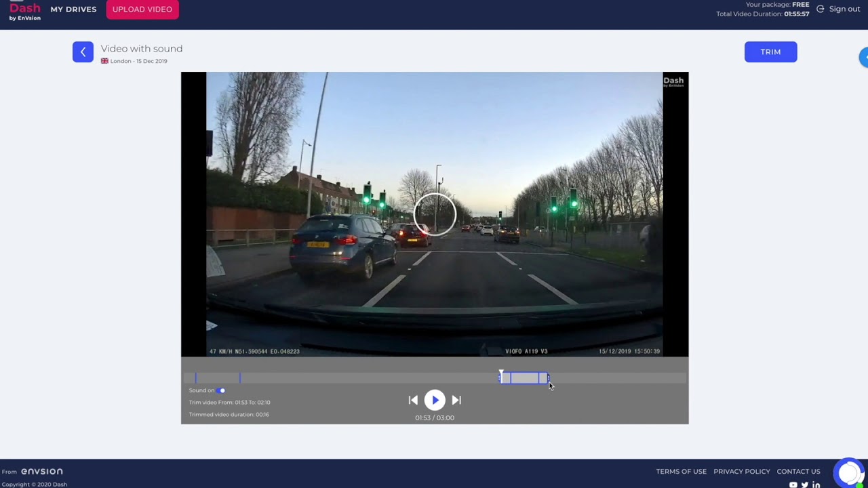The height and width of the screenshot is (488, 868).
Task: Skip to previous with the back-skip icon
Action: pos(413,401)
